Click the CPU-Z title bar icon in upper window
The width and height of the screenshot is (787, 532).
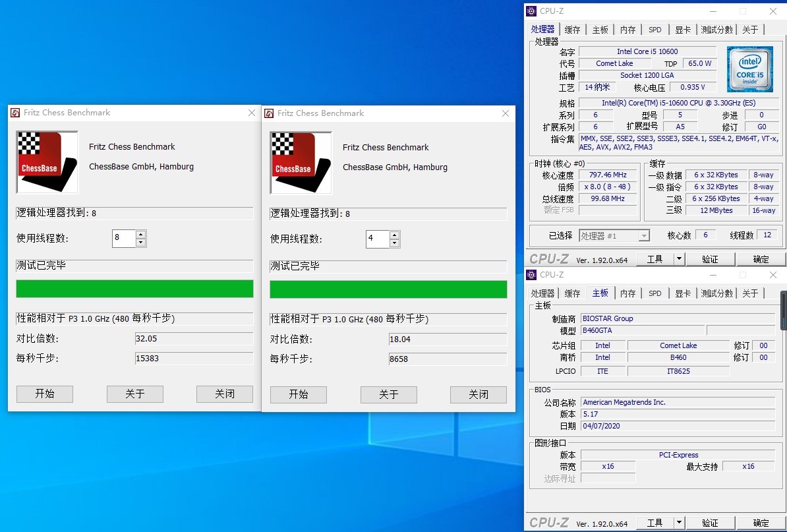[x=531, y=11]
